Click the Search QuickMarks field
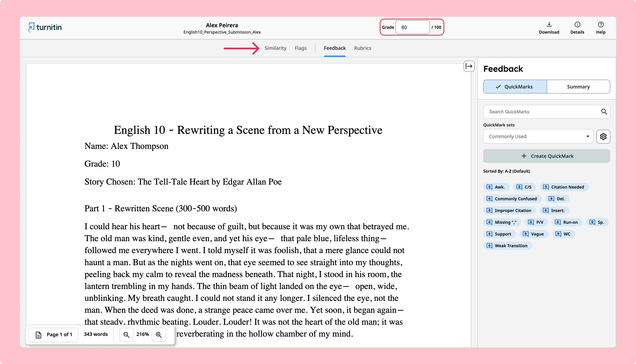The image size is (636, 364). 547,112
